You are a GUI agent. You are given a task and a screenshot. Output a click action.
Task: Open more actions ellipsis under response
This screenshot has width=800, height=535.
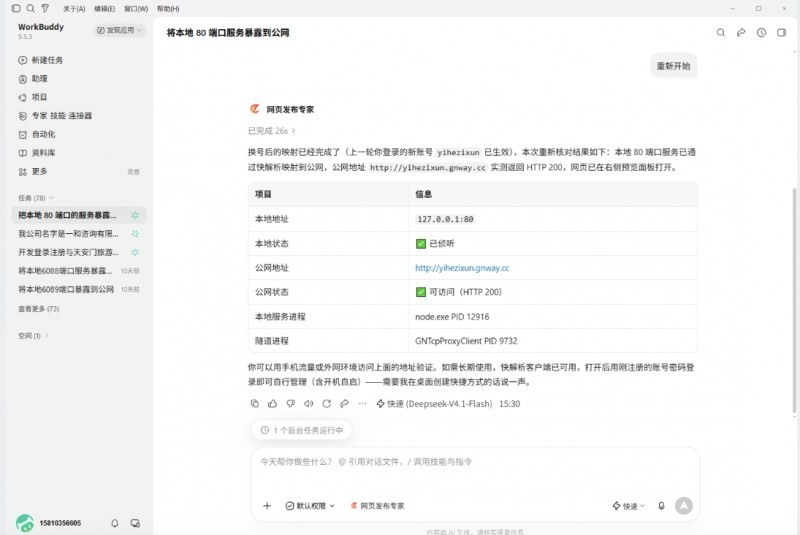[x=362, y=403]
